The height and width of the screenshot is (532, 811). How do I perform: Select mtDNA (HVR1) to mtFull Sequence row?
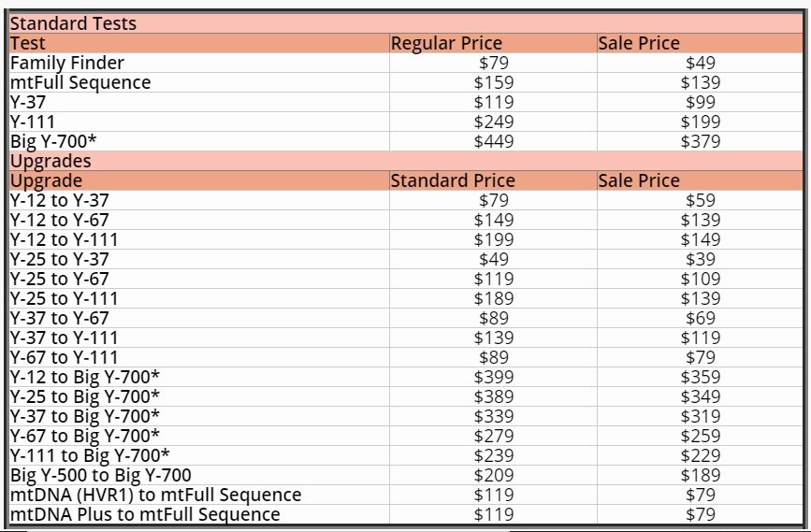click(406, 495)
